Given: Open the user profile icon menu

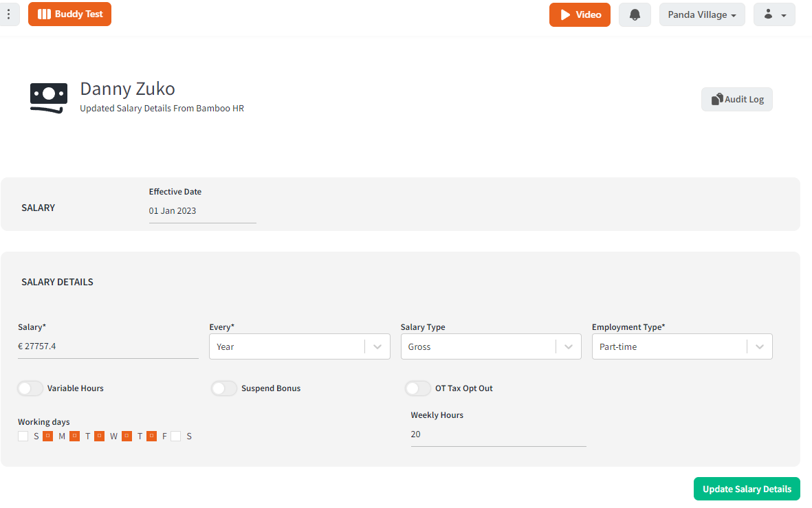Looking at the screenshot, I should coord(774,14).
